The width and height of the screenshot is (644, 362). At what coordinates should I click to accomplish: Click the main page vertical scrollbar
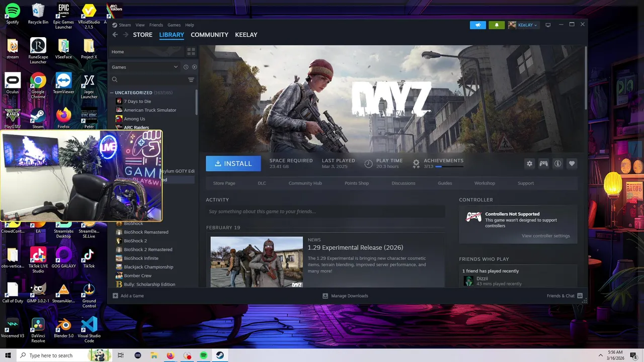tap(586, 78)
